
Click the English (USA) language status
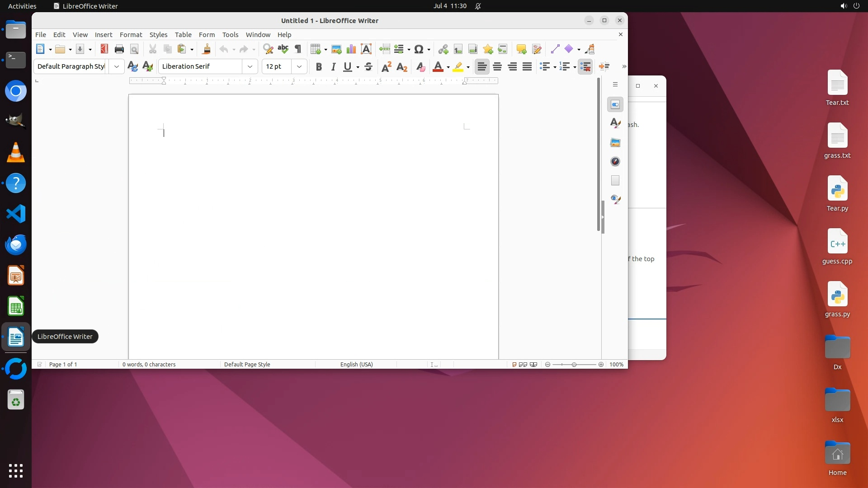tap(356, 365)
